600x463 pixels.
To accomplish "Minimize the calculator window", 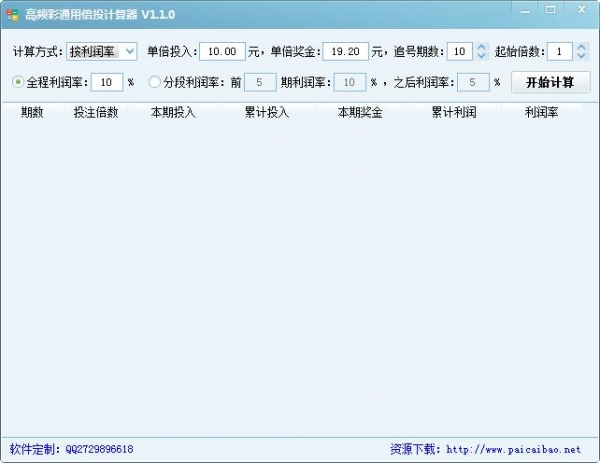I will point(525,10).
